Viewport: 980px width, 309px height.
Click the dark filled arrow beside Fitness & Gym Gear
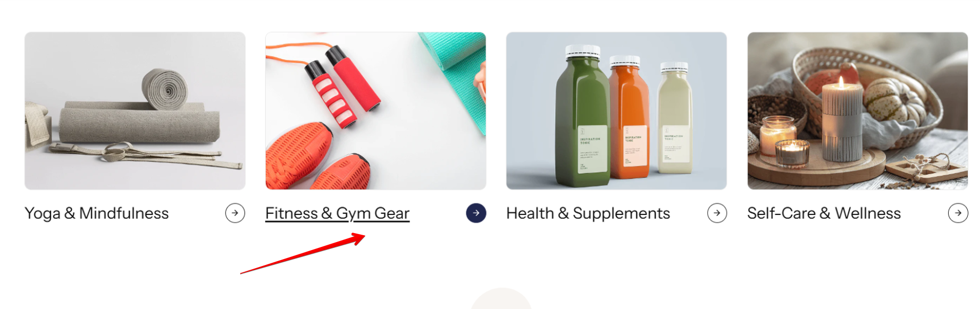click(x=476, y=213)
